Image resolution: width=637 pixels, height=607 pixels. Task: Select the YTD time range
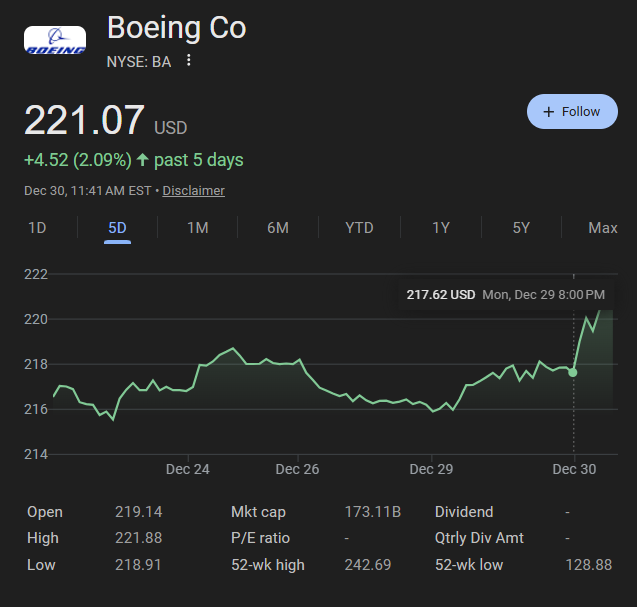(x=359, y=228)
